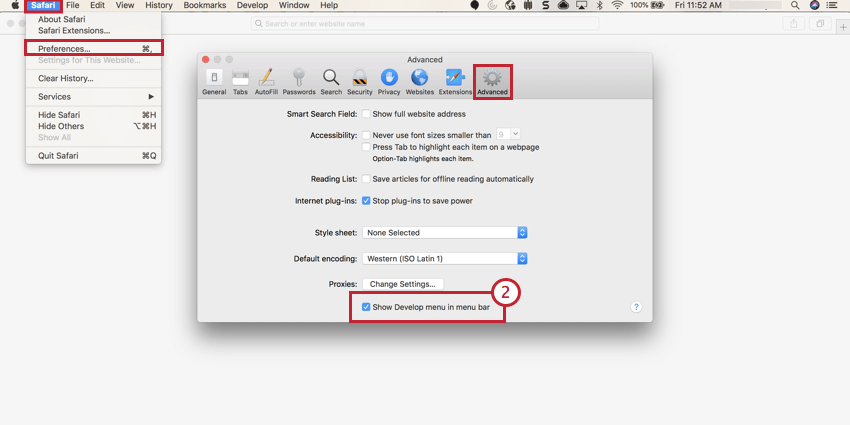Viewport: 850px width, 425px height.
Task: Open the Apple menu
Action: [x=16, y=5]
